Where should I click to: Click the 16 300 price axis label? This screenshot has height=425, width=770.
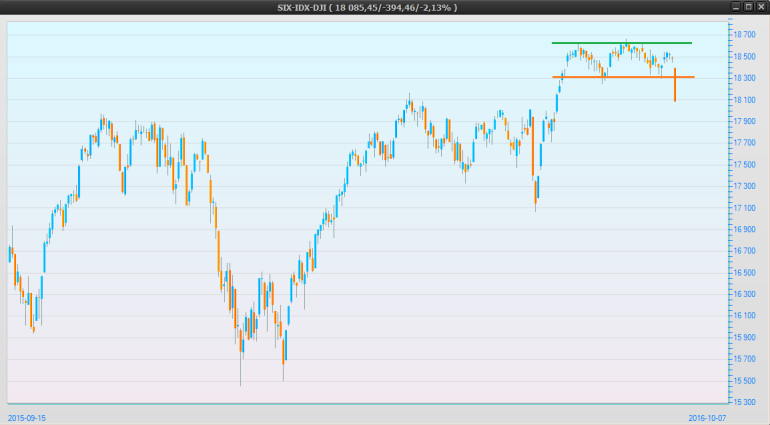744,294
